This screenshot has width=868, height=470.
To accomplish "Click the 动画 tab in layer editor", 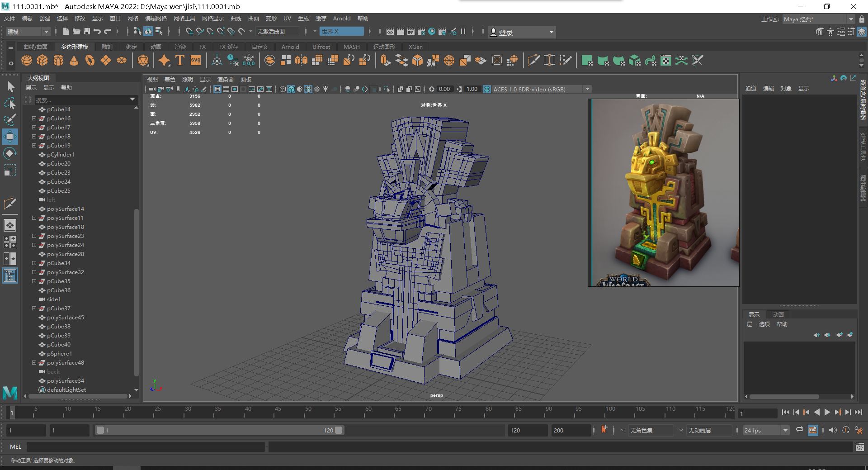I will click(x=778, y=314).
